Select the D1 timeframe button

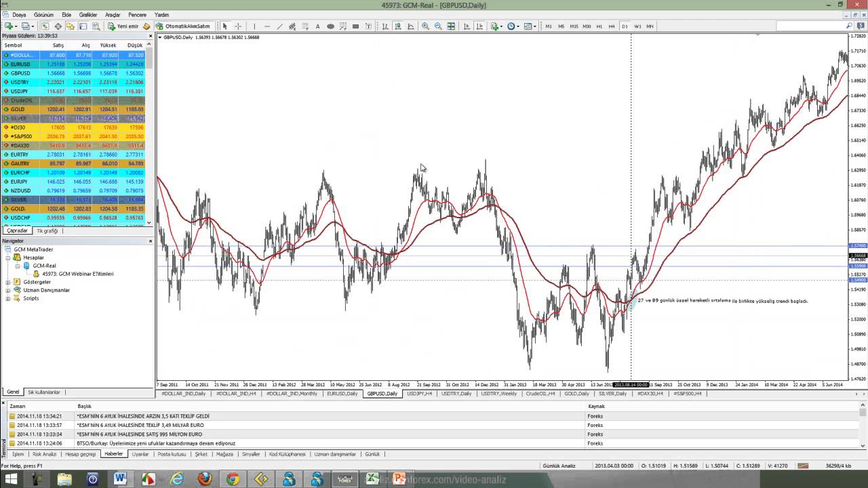(625, 26)
